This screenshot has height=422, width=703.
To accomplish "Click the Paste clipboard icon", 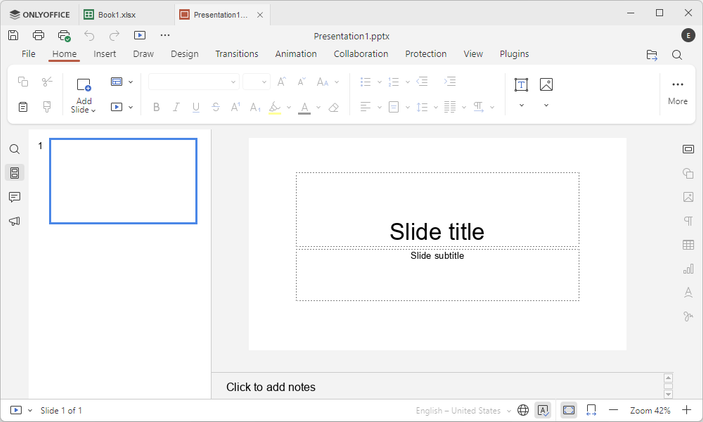I will [x=23, y=107].
